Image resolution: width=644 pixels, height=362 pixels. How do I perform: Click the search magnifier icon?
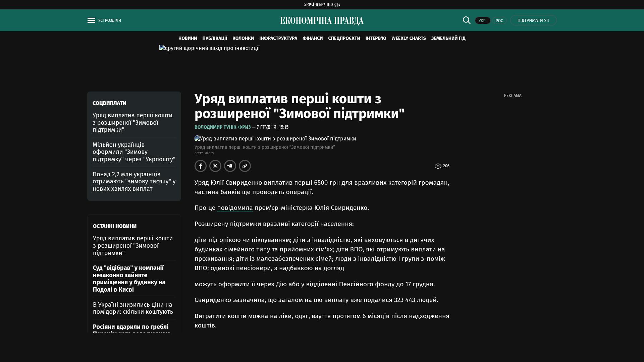[x=467, y=20]
